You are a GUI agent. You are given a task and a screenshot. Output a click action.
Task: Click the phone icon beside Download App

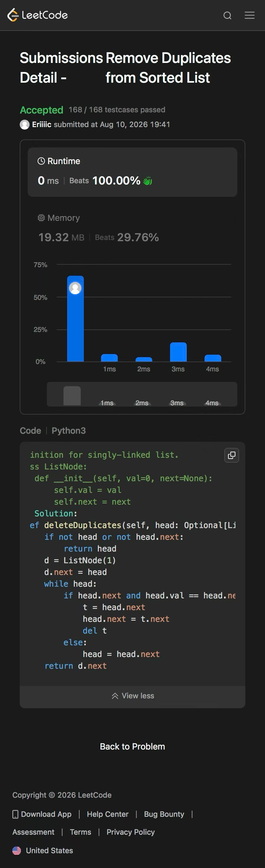[x=15, y=814]
